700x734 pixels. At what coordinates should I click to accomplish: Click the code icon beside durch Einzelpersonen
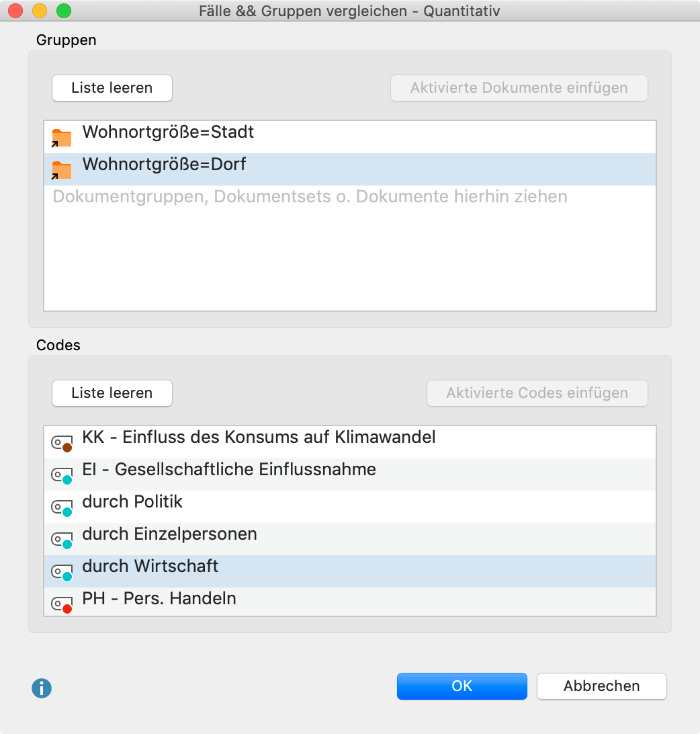pyautogui.click(x=62, y=540)
